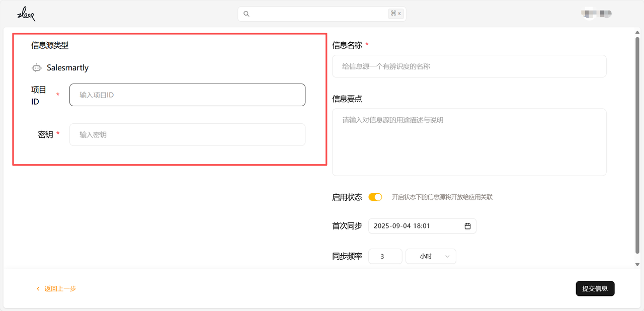Click the Salesmartly robot icon
This screenshot has width=644, height=311.
[37, 67]
